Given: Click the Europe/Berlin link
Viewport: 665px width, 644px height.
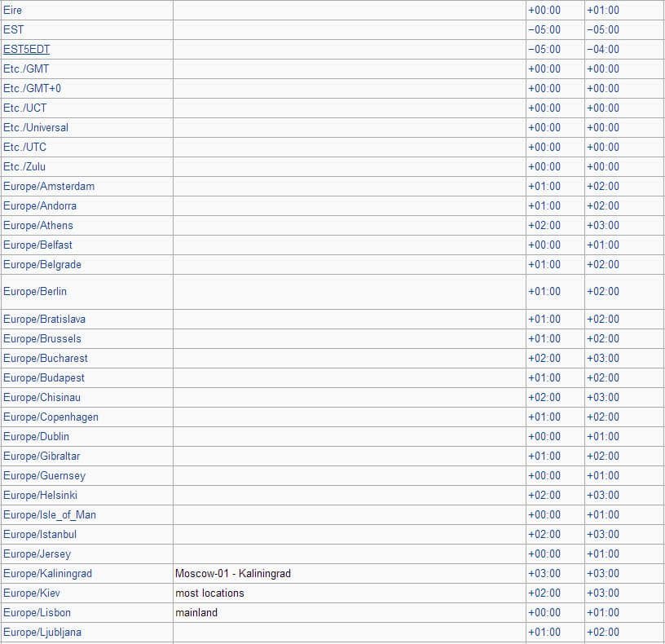Looking at the screenshot, I should pyautogui.click(x=35, y=292).
